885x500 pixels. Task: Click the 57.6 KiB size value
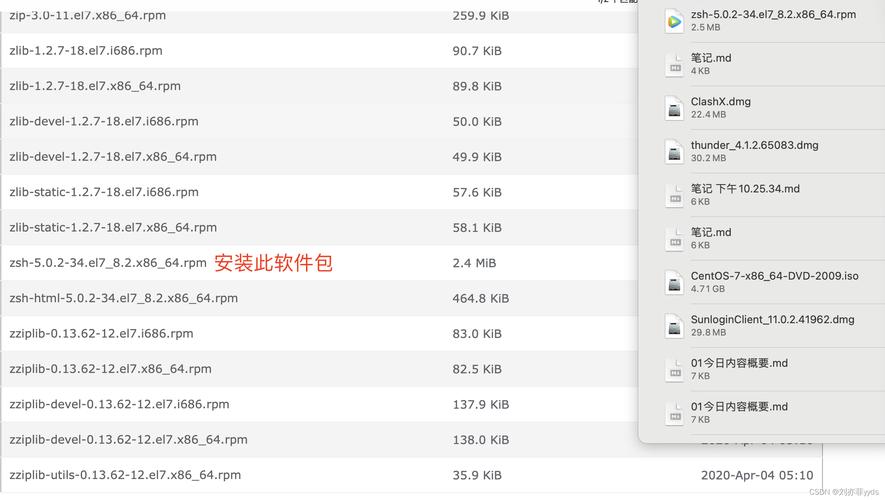point(477,192)
